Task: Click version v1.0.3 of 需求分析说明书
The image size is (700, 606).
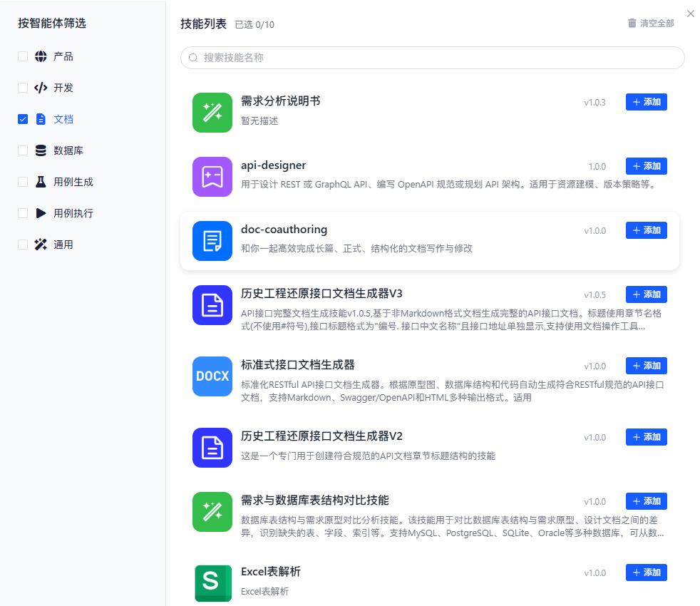Action: point(595,102)
